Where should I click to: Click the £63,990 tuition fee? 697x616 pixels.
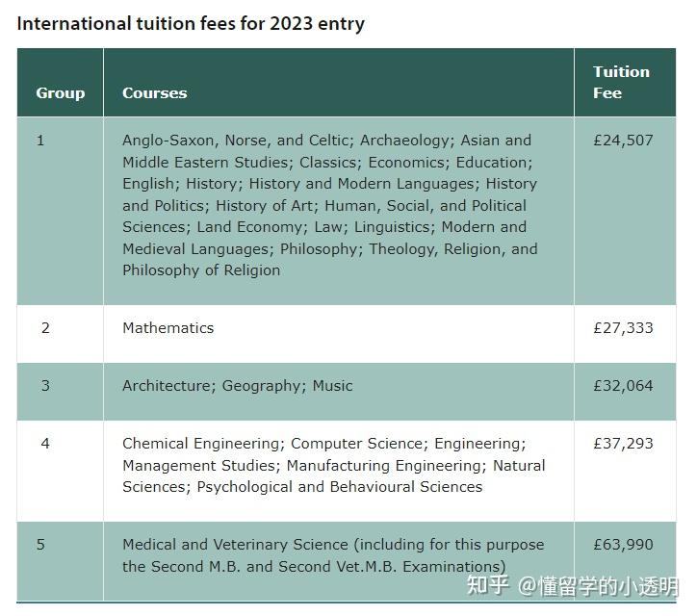pos(623,545)
